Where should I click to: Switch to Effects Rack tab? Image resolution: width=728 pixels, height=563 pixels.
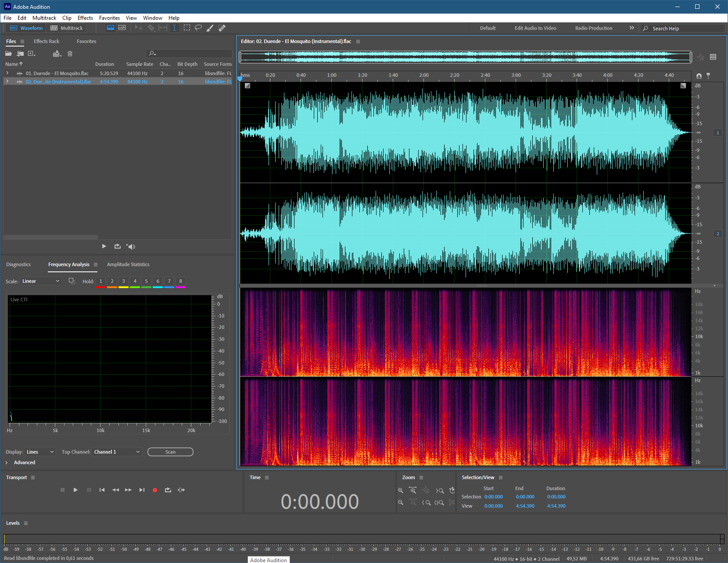tap(47, 41)
